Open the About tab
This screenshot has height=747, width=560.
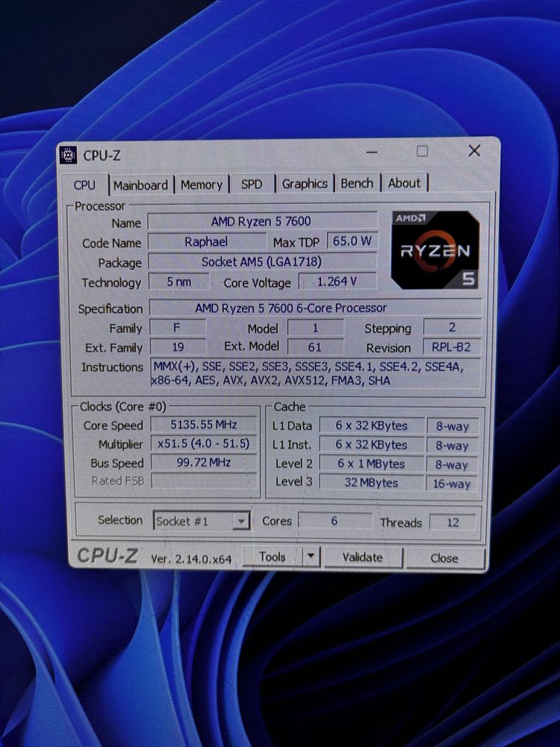tap(404, 183)
